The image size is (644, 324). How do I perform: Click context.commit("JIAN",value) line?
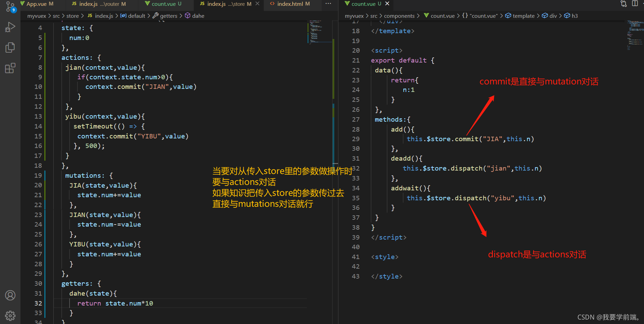tap(141, 86)
